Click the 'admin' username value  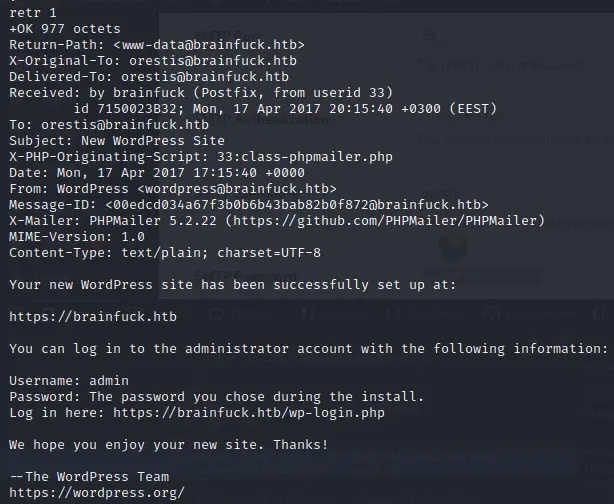click(109, 381)
